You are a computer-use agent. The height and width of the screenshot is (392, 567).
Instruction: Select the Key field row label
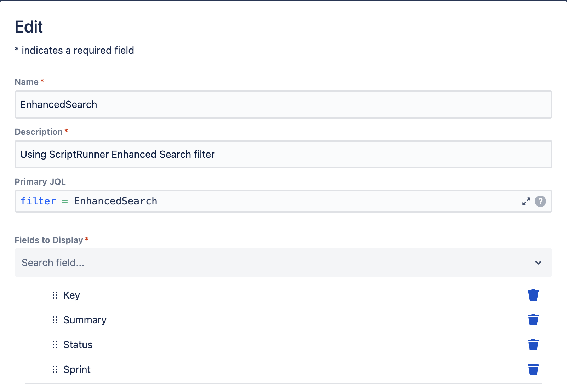pyautogui.click(x=71, y=295)
